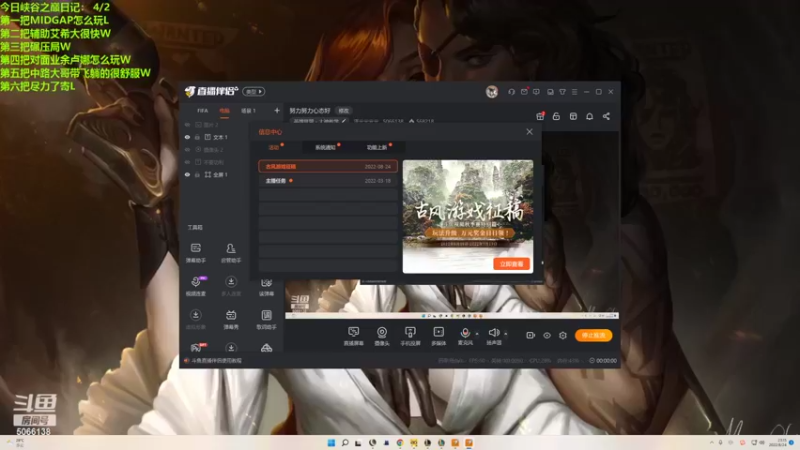Screen dimensions: 800x450
Task: Open the 视频连麦 tool
Action: (195, 286)
